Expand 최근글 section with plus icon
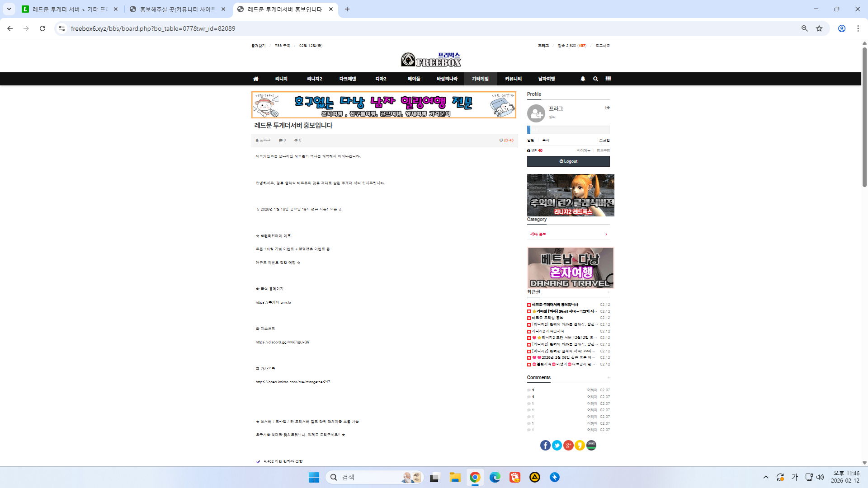Screen dimensions: 868x488 (x=609, y=292)
